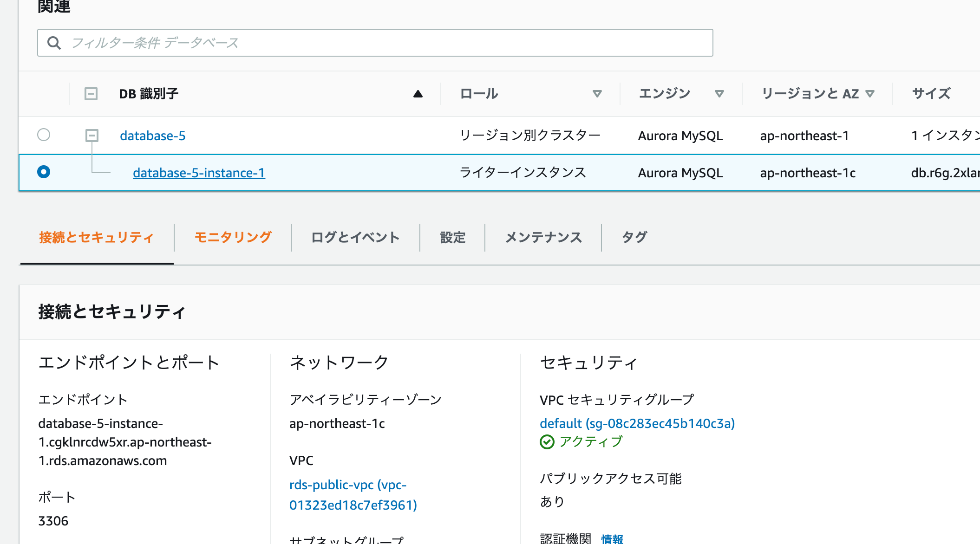The width and height of the screenshot is (980, 544).
Task: Open the database-5 cluster link
Action: tap(153, 136)
